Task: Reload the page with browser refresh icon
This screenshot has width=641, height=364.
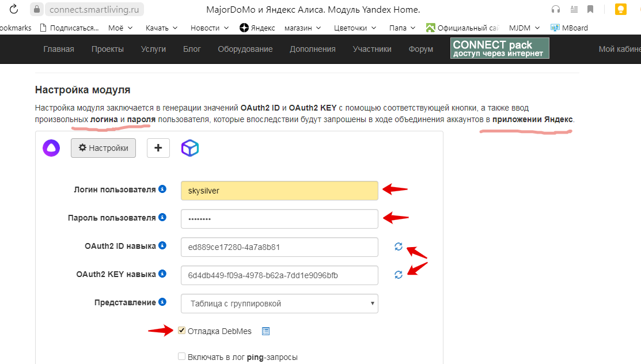Action: [14, 9]
